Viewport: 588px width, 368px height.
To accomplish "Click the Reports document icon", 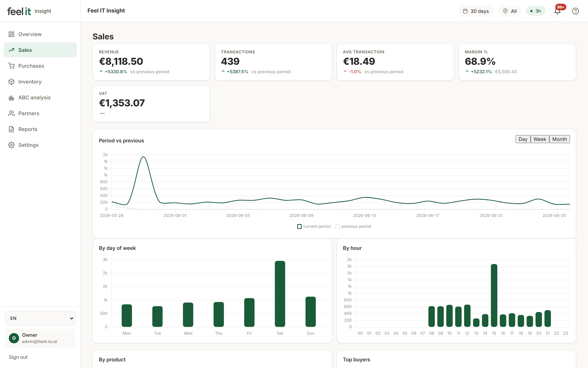I will (x=11, y=129).
